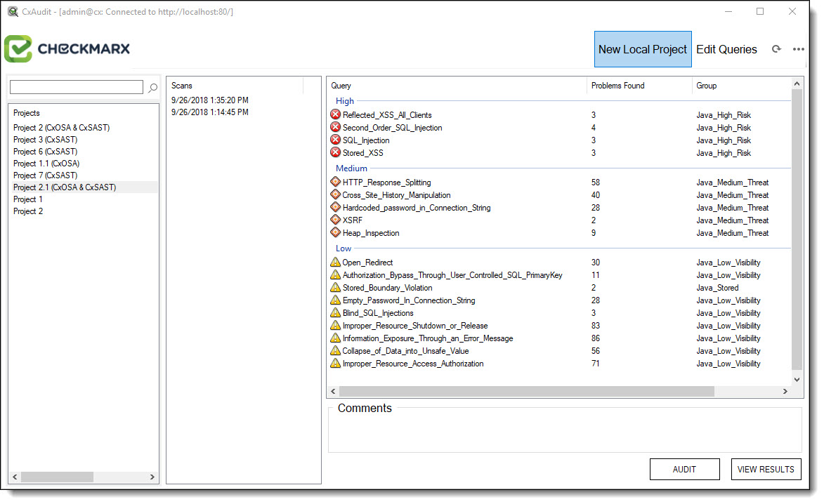Select Project 2 (CxOSA & CxSAST)

[62, 128]
